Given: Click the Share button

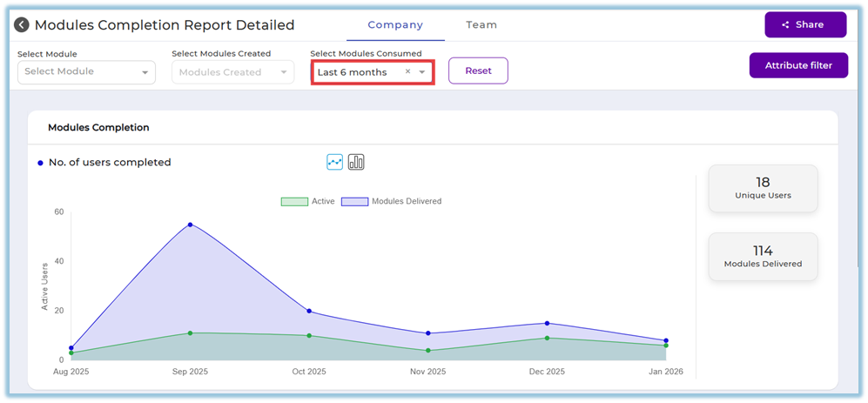Looking at the screenshot, I should click(x=805, y=25).
